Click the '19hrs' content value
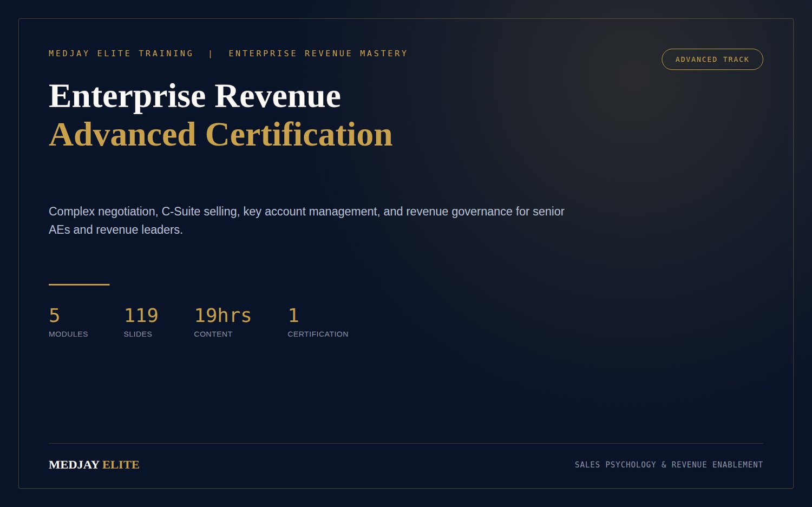 click(222, 315)
